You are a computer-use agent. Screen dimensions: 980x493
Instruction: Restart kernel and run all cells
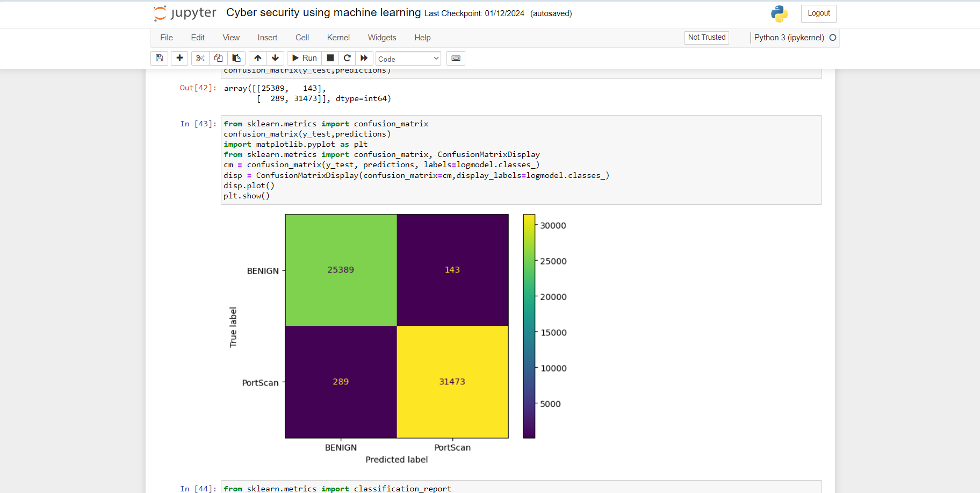coord(364,58)
